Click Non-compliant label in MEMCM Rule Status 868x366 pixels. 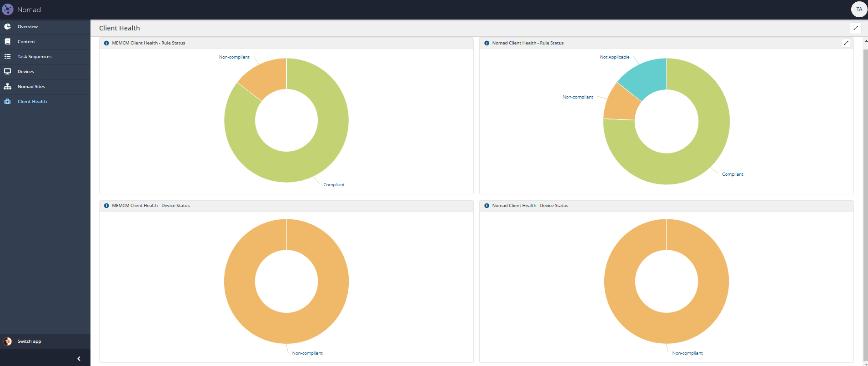click(x=234, y=57)
